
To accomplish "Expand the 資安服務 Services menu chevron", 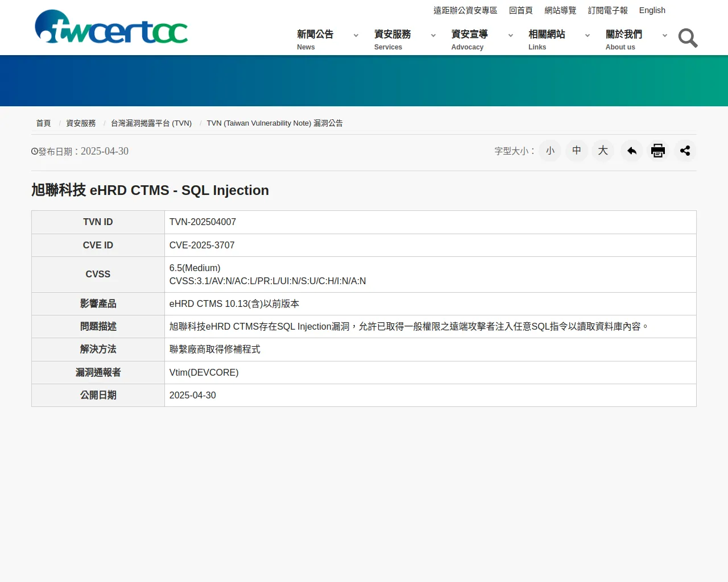I will pos(433,35).
